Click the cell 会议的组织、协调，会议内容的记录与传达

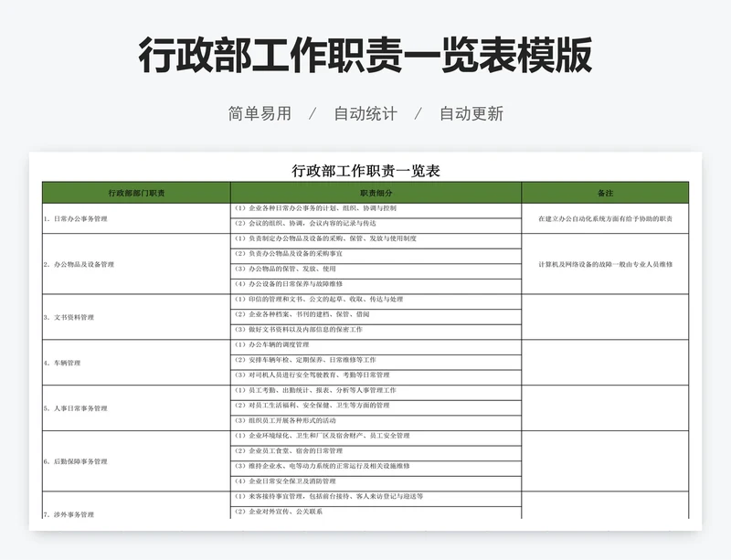click(376, 226)
